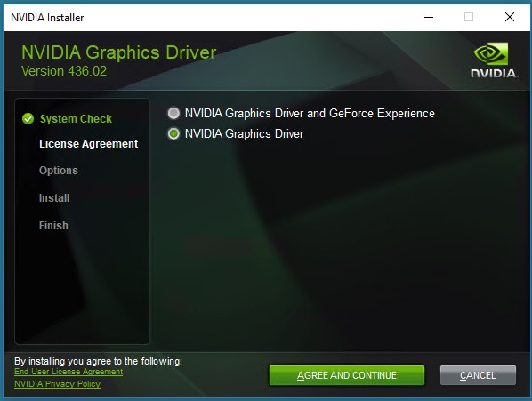532x401 pixels.
Task: Click the green System Check checkmark icon
Action: click(x=28, y=118)
